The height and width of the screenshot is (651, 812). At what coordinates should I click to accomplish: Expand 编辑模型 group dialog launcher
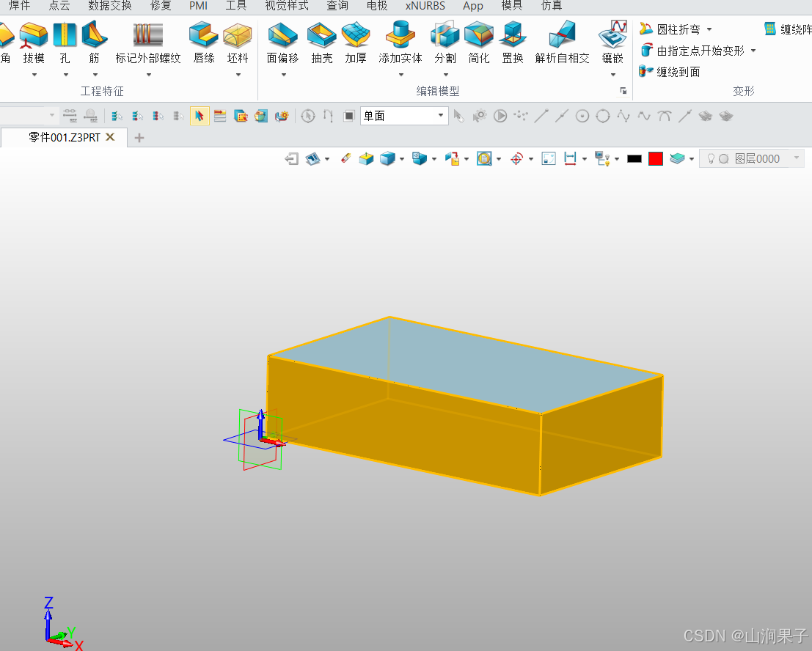click(x=623, y=91)
